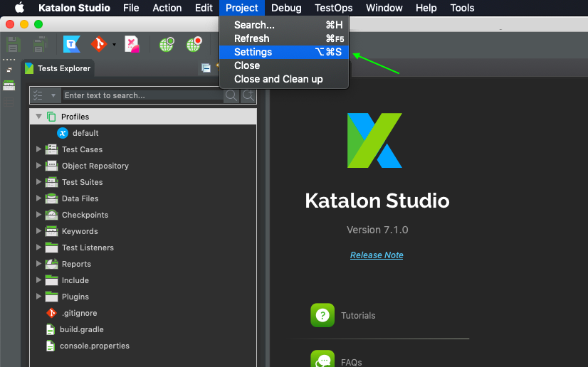Expand the Data Files folder

click(38, 198)
